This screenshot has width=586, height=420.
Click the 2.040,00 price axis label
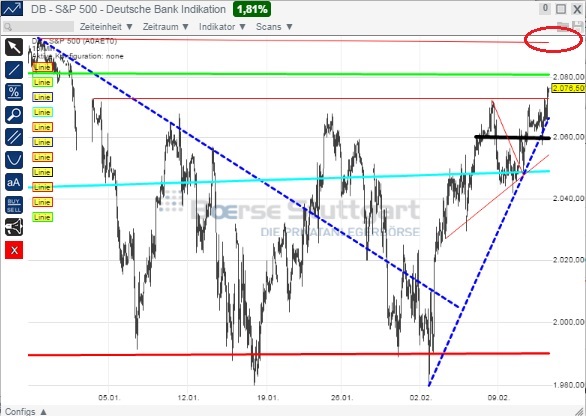point(568,198)
